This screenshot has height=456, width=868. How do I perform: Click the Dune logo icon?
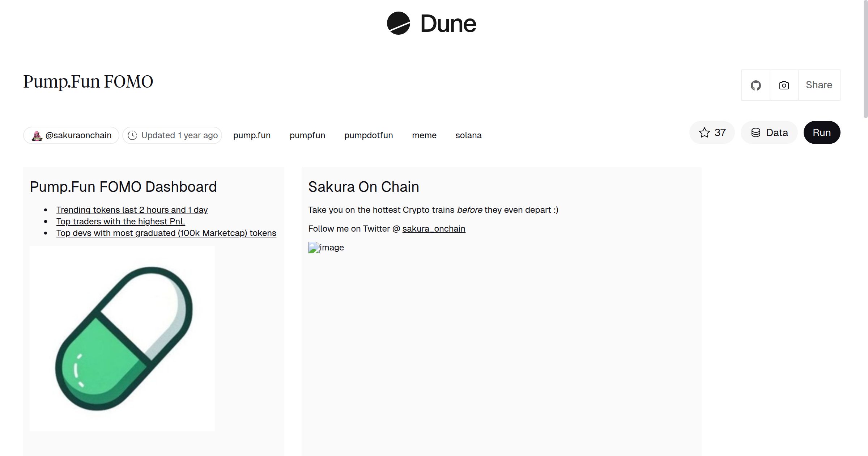pyautogui.click(x=398, y=23)
